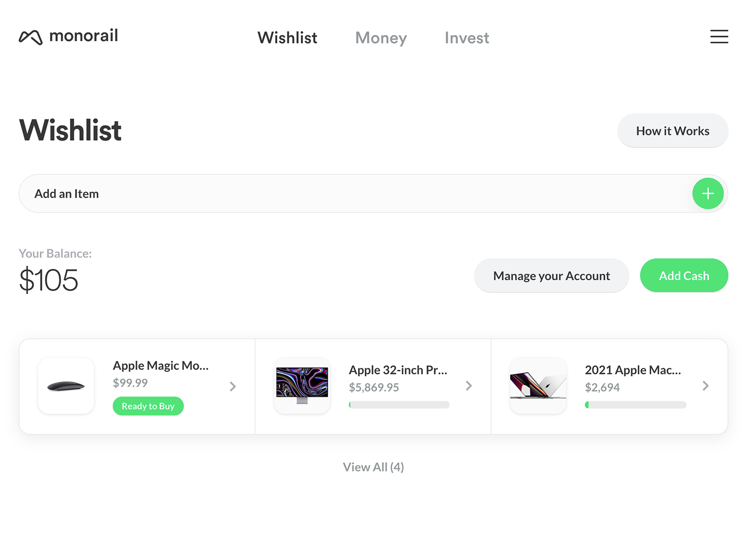Open the Apple Magic Mouse thumbnail
This screenshot has width=747, height=560.
[66, 386]
